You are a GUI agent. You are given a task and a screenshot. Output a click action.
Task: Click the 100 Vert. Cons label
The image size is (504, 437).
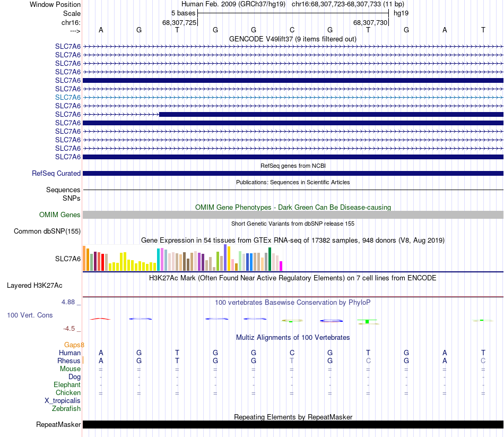tap(30, 315)
